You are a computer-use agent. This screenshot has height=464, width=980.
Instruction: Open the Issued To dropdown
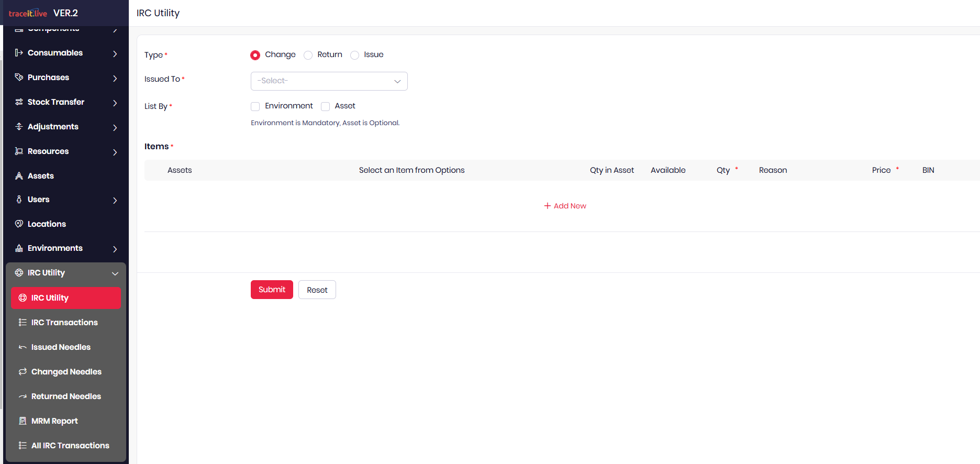tap(329, 81)
